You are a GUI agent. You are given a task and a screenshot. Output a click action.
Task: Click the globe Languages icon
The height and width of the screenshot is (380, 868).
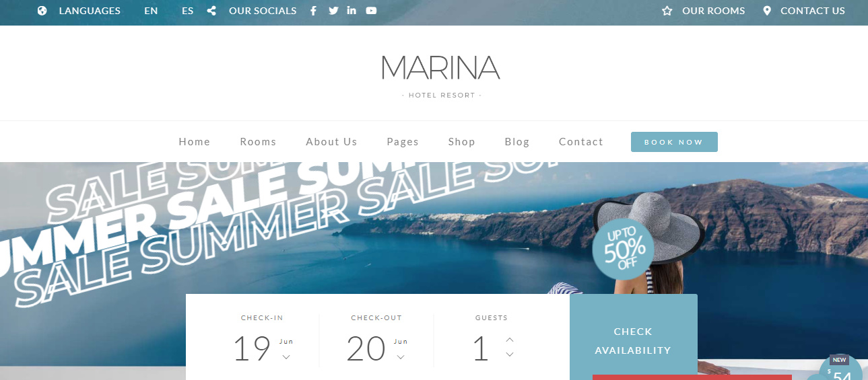coord(42,11)
